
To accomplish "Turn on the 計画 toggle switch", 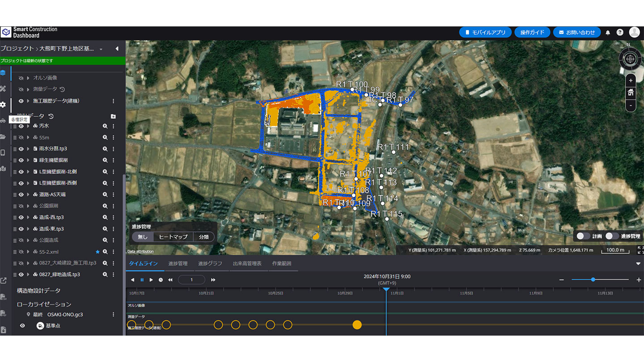I will tap(583, 236).
